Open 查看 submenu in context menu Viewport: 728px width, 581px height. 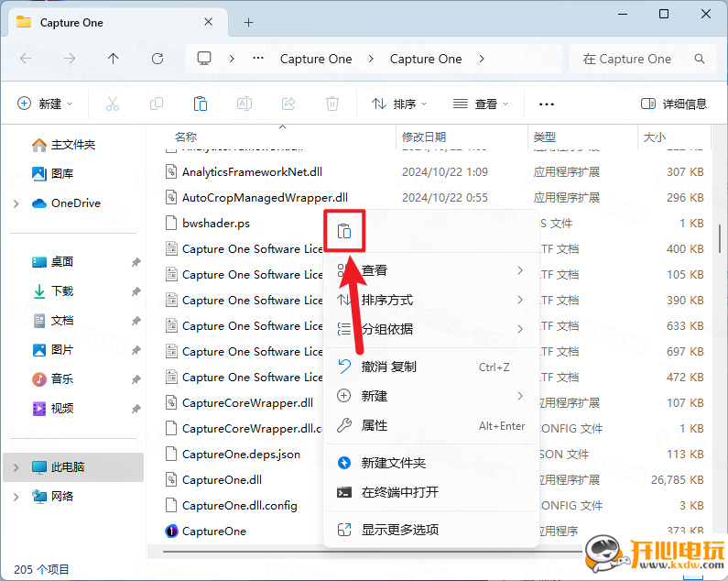click(431, 270)
